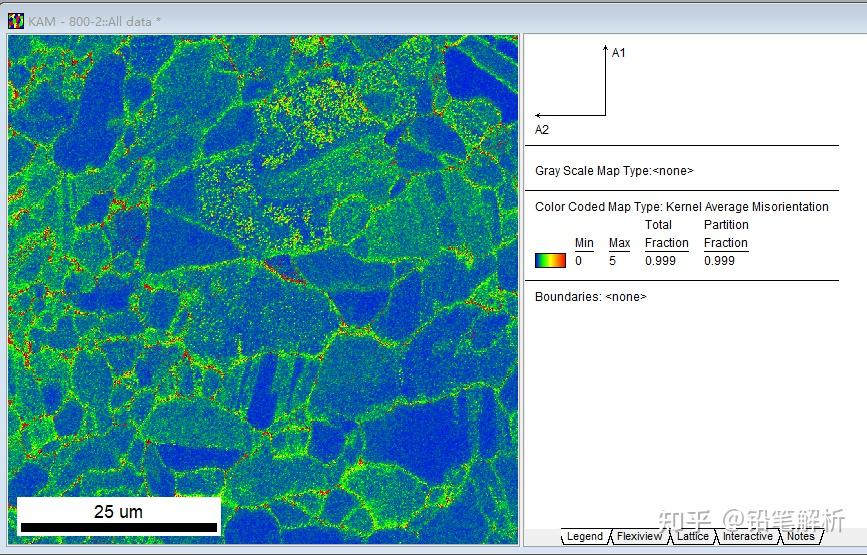Click the Max value 5
The image size is (867, 555).
click(x=613, y=261)
